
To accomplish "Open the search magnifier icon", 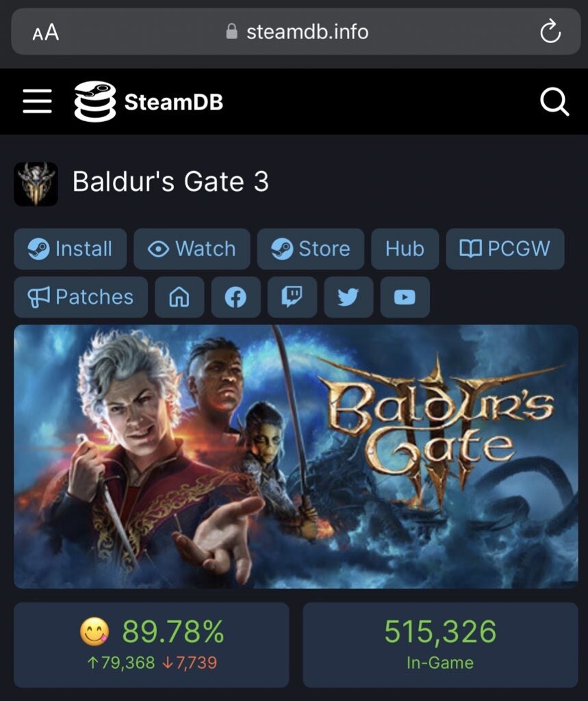I will (x=554, y=101).
